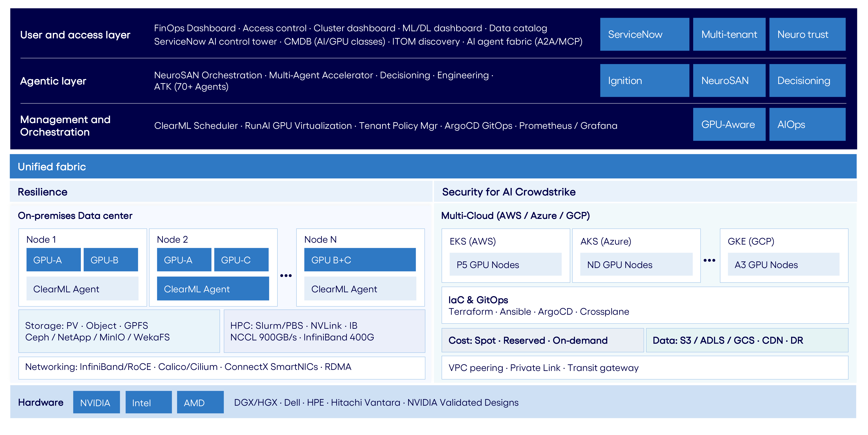868x435 pixels.
Task: Select the NeuroSAN tile beside Ignition
Action: [x=729, y=81]
